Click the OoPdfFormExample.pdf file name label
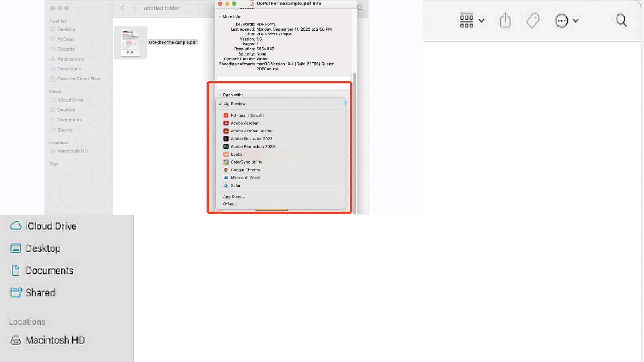Image resolution: width=644 pixels, height=362 pixels. (173, 42)
